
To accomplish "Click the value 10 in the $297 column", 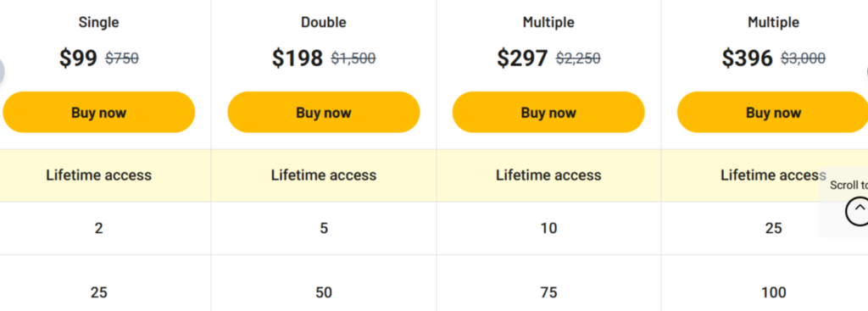I will click(x=548, y=228).
